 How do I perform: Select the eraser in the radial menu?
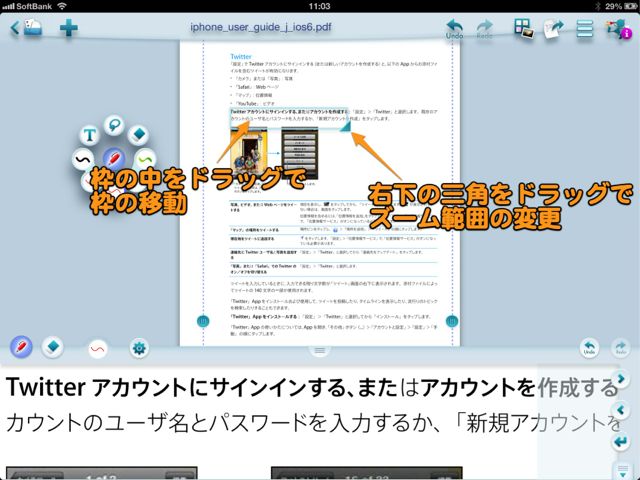(139, 134)
